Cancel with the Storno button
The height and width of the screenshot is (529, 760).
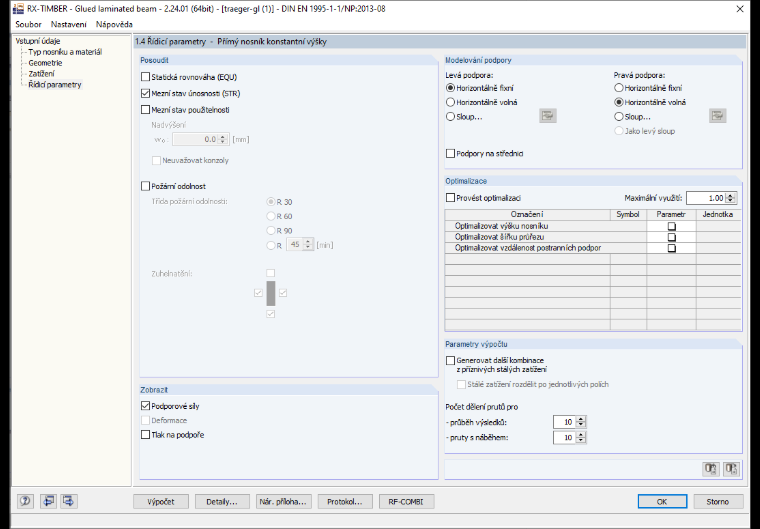(x=718, y=501)
